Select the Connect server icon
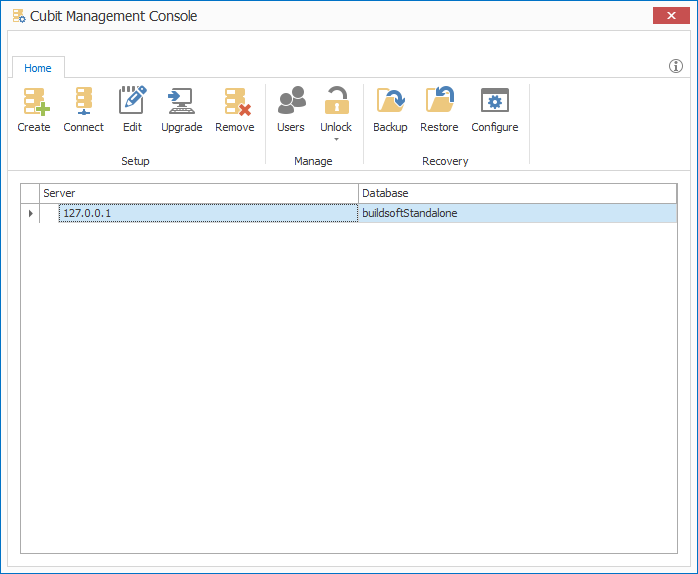This screenshot has width=698, height=574. coord(83,102)
